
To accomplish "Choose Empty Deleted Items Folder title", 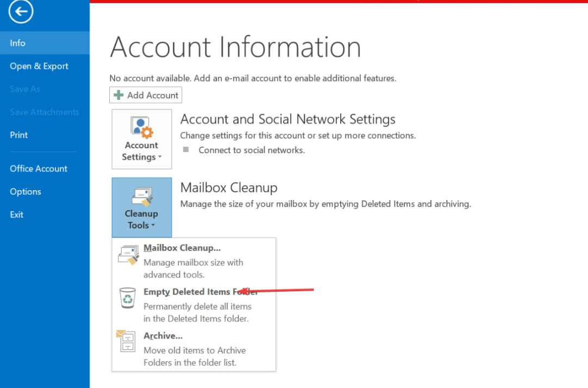I will click(201, 292).
